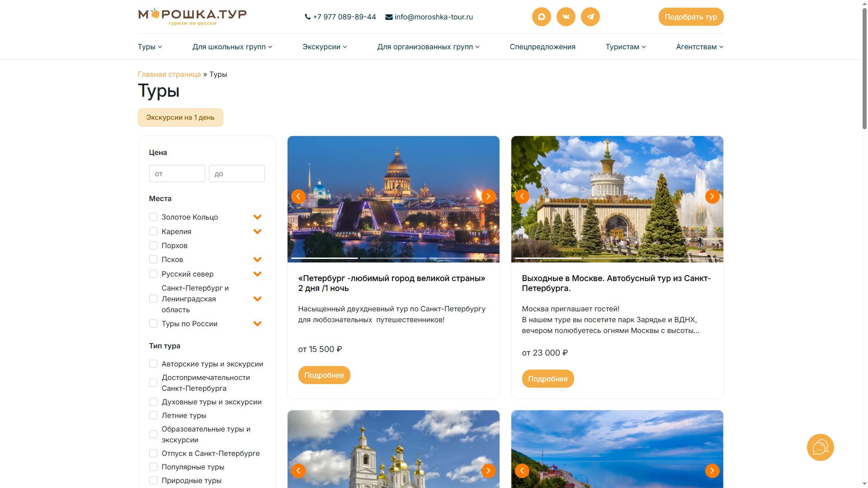Click the white church with golden domes photo

click(393, 449)
